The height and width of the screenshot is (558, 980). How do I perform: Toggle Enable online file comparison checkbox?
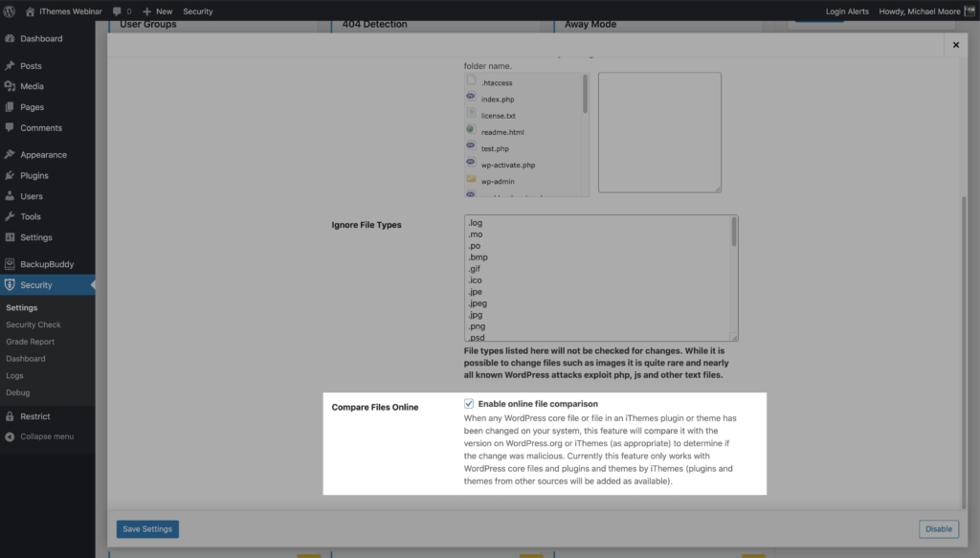(x=469, y=404)
